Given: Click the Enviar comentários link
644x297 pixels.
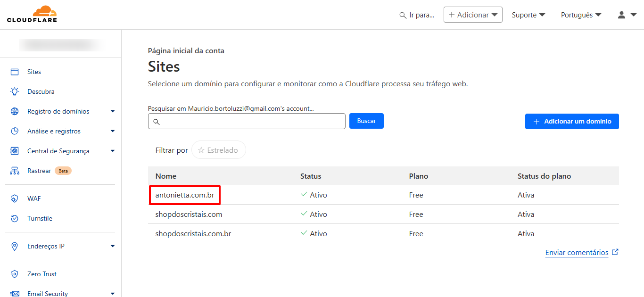Looking at the screenshot, I should [577, 253].
